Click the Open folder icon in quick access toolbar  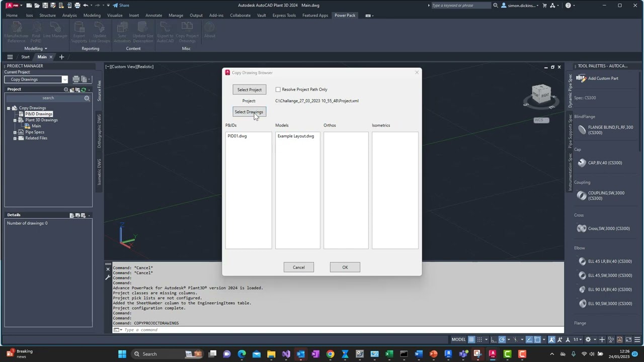37,6
